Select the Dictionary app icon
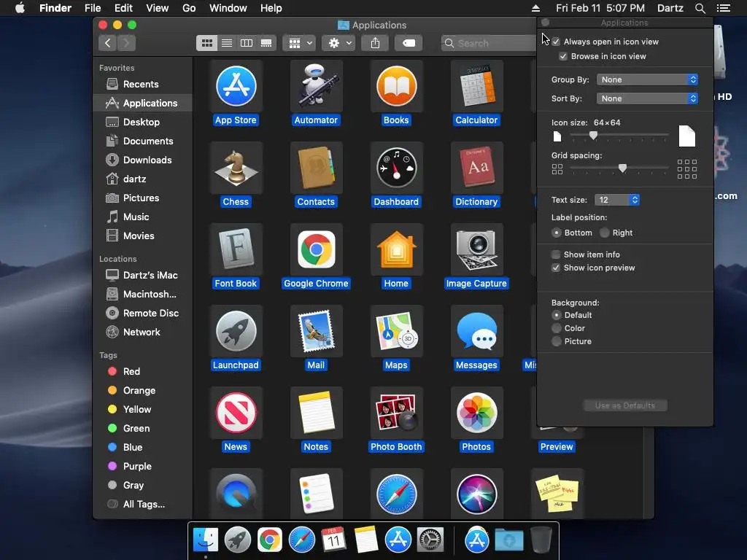Screen dimensions: 747x560 [x=476, y=168]
